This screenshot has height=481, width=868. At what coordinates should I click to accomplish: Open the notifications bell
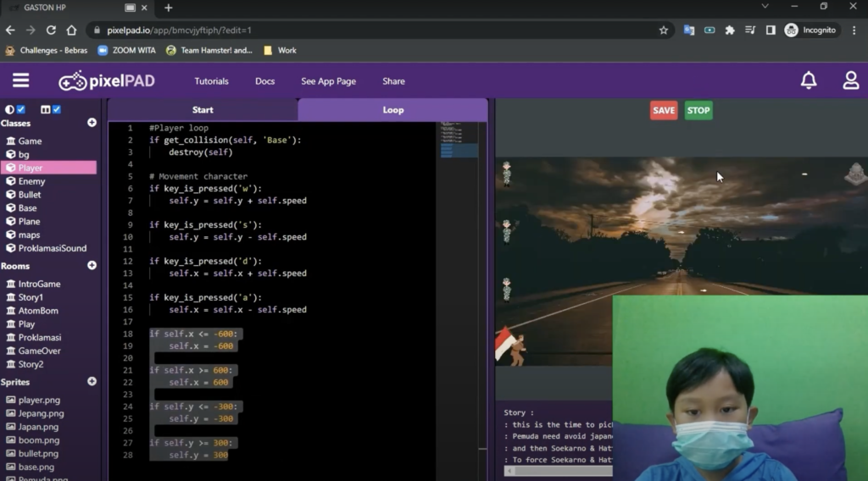(809, 80)
